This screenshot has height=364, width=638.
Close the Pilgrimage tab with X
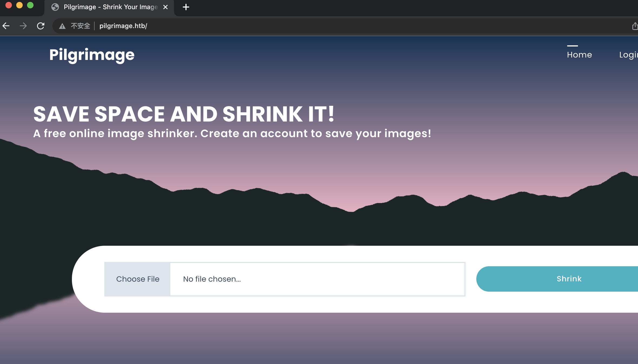pos(165,7)
